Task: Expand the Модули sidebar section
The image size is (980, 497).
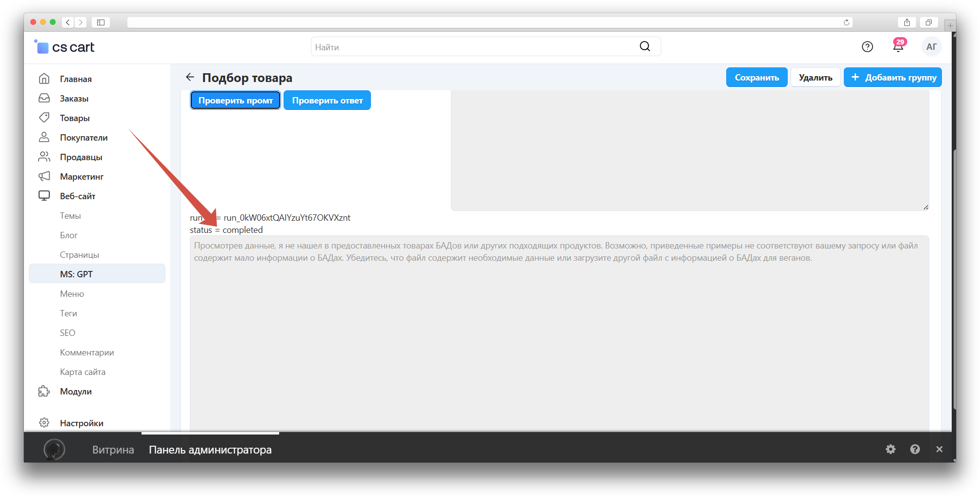Action: click(76, 392)
